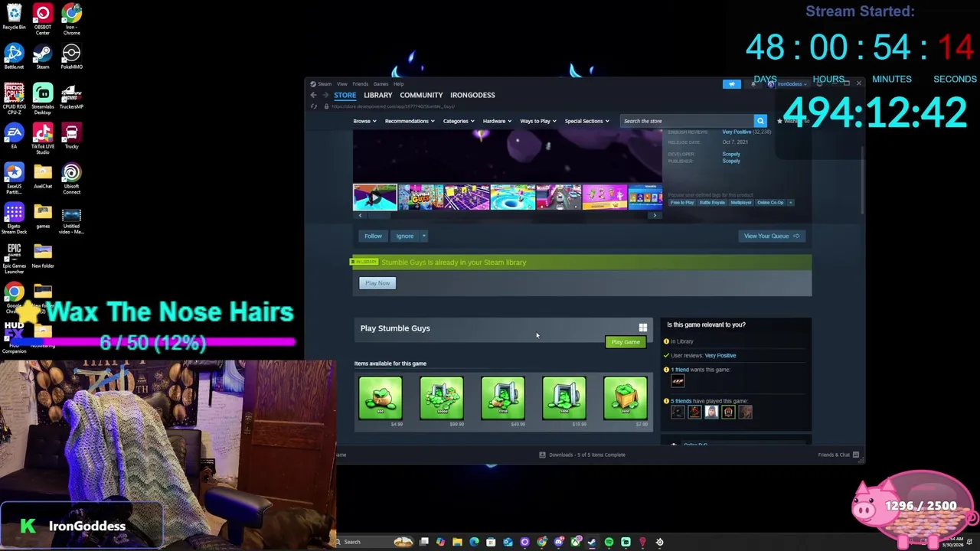
Task: Select the Free to Play tag
Action: click(x=682, y=203)
